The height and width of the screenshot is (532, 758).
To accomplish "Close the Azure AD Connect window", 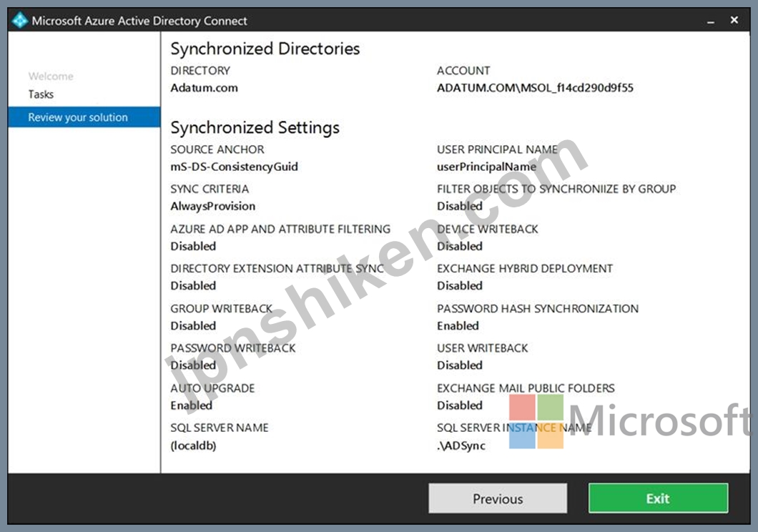I will click(734, 20).
